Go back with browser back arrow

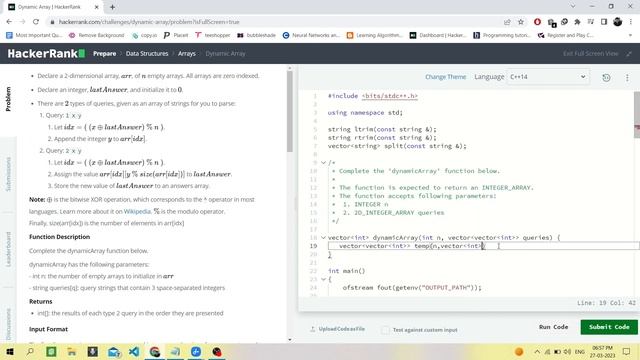click(x=9, y=22)
